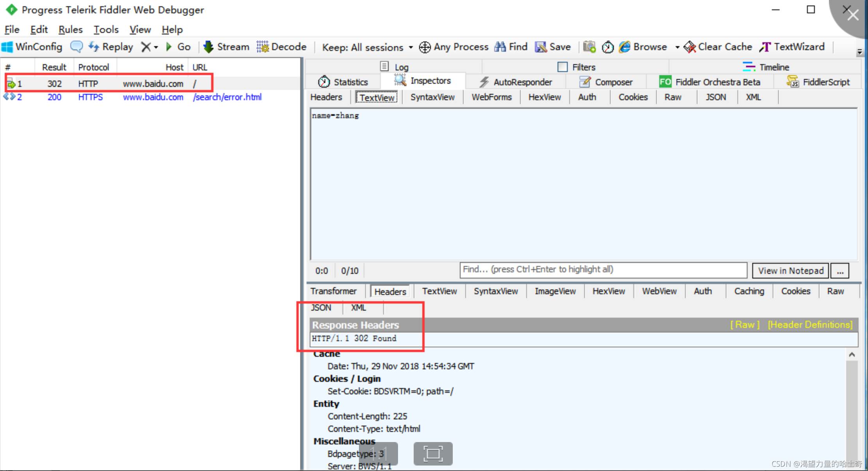Open TextWizard tool
Screen dimensions: 868x471
pos(792,47)
